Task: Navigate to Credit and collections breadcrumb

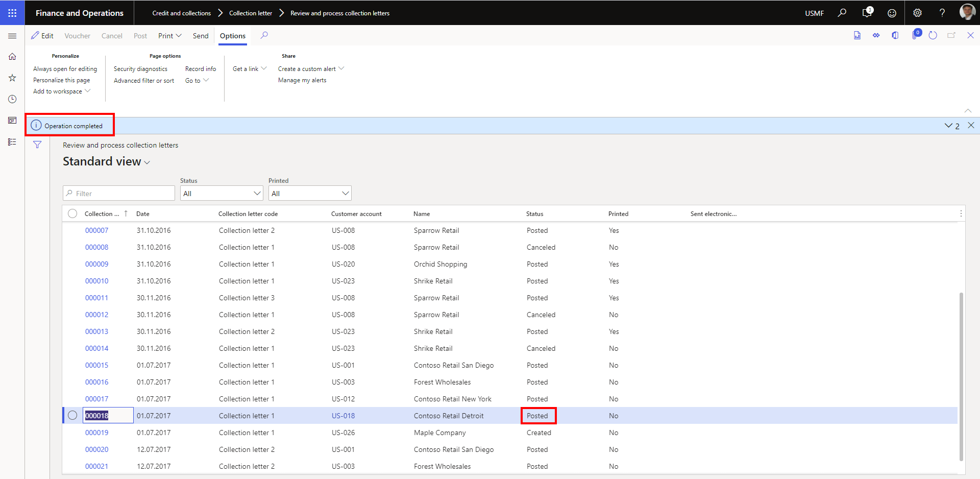Action: [x=181, y=13]
